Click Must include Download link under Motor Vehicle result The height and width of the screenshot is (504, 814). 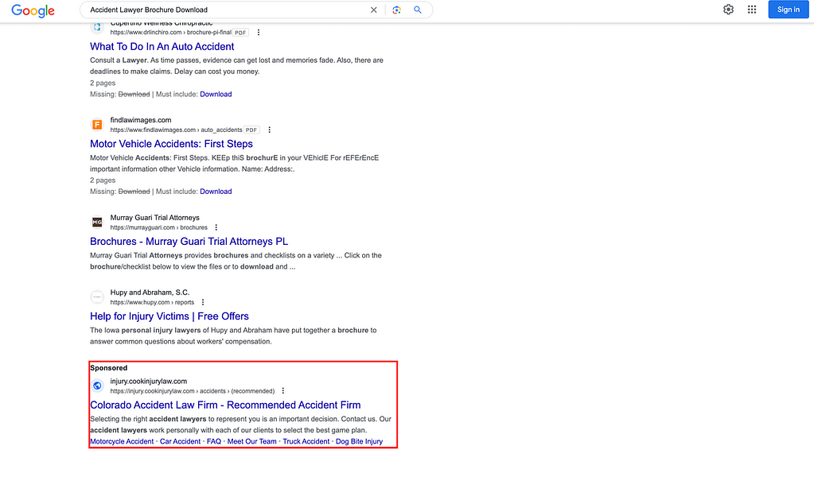216,192
